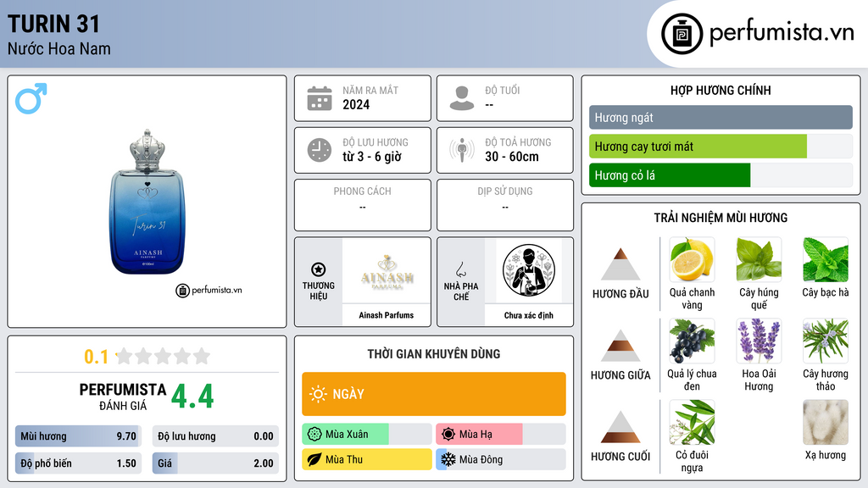Click the Giá 2.00 score bar
The width and height of the screenshot is (868, 488).
(x=215, y=463)
